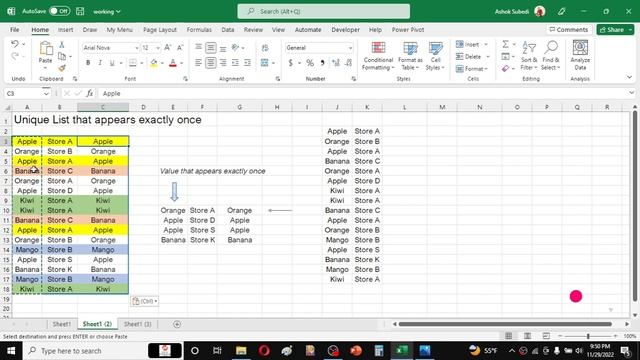Click Decrease Font Size icon
The width and height of the screenshot is (640, 360).
click(x=180, y=48)
